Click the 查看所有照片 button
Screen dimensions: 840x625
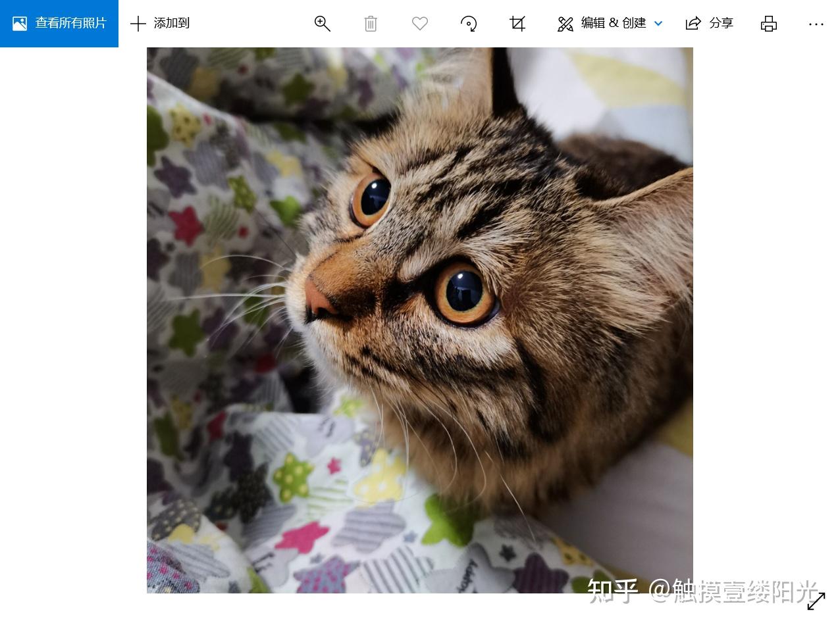(x=59, y=24)
